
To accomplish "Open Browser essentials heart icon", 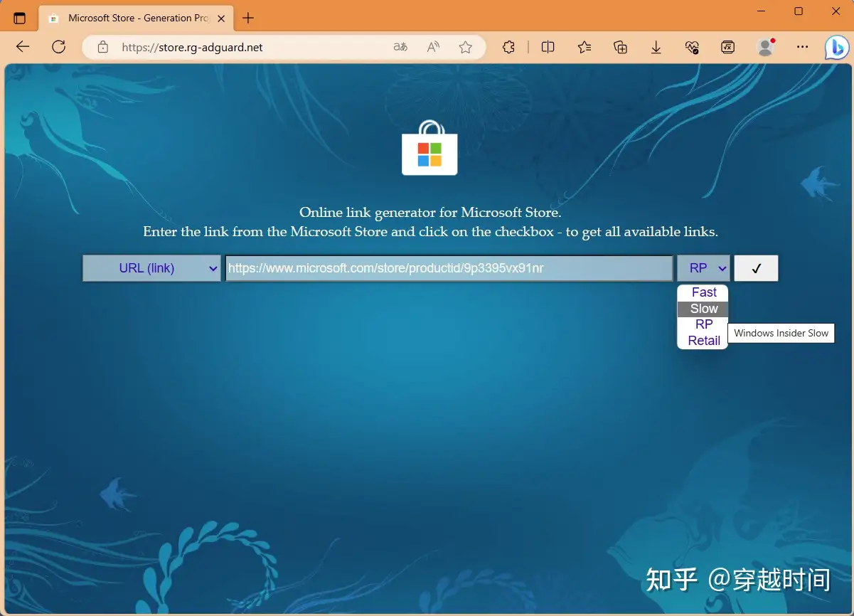I will (692, 47).
